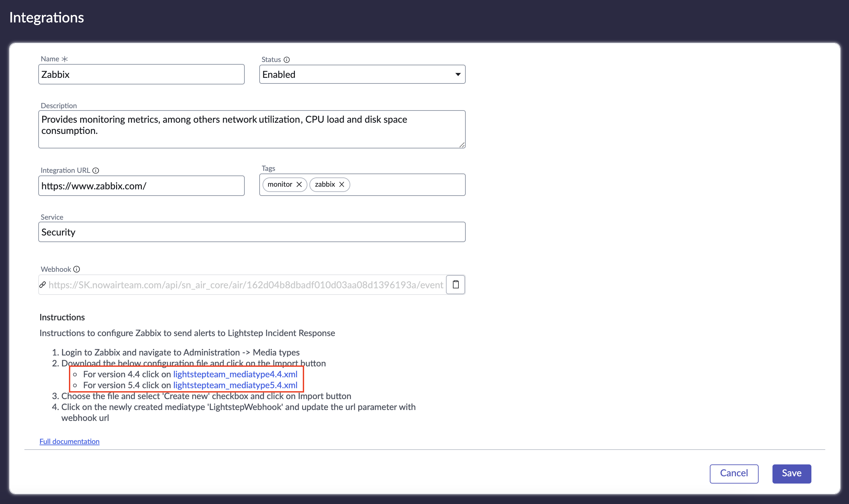Click the zabbix tag chip label
849x504 pixels.
[x=325, y=184]
